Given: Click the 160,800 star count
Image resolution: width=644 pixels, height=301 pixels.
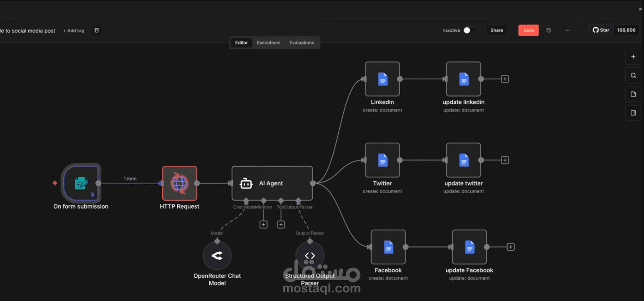Looking at the screenshot, I should pyautogui.click(x=626, y=30).
